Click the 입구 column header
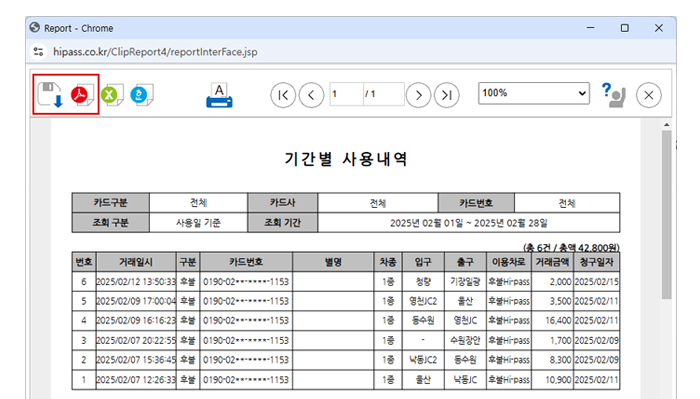Image resolution: width=700 pixels, height=399 pixels. [x=423, y=262]
